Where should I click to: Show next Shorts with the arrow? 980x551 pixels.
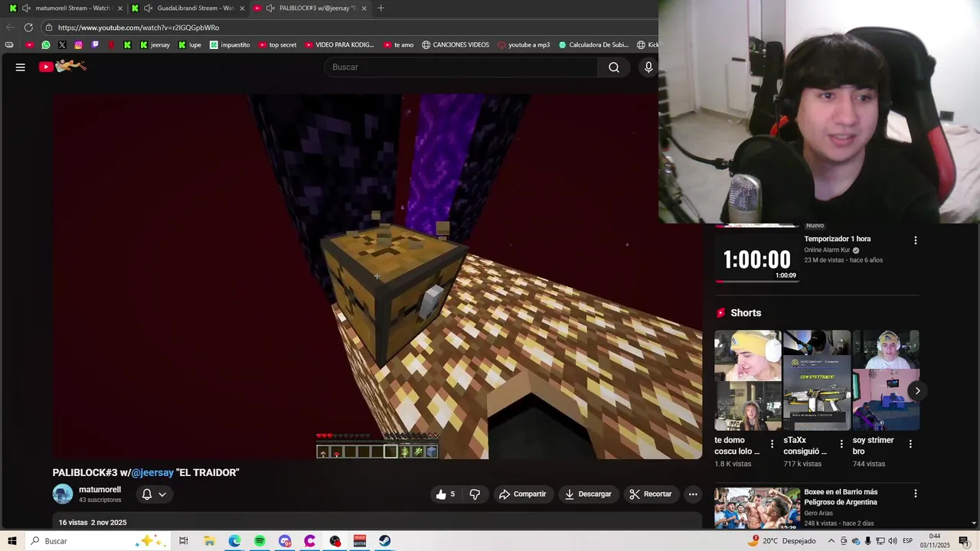coord(917,391)
